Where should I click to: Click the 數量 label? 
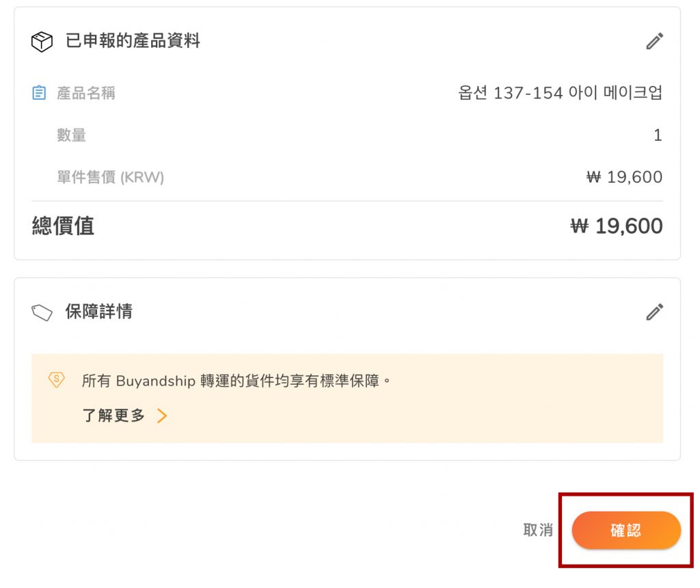coord(72,135)
